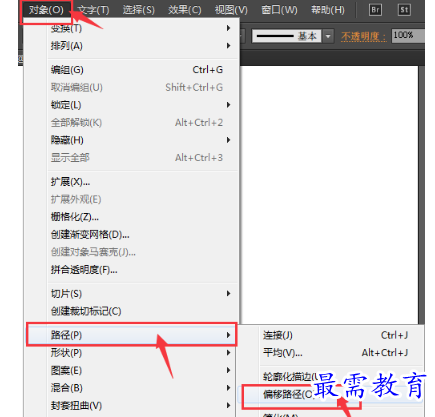The height and width of the screenshot is (417, 435).
Task: Open the 选择(S) menu
Action: pos(139,10)
